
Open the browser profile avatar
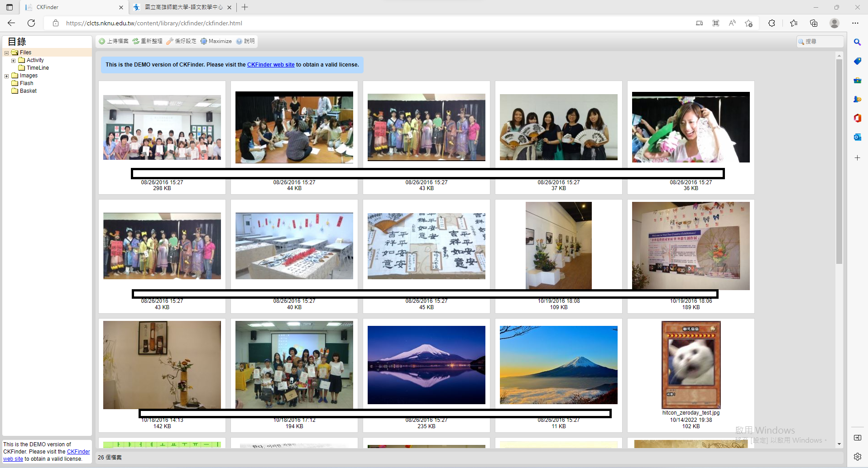pyautogui.click(x=834, y=23)
